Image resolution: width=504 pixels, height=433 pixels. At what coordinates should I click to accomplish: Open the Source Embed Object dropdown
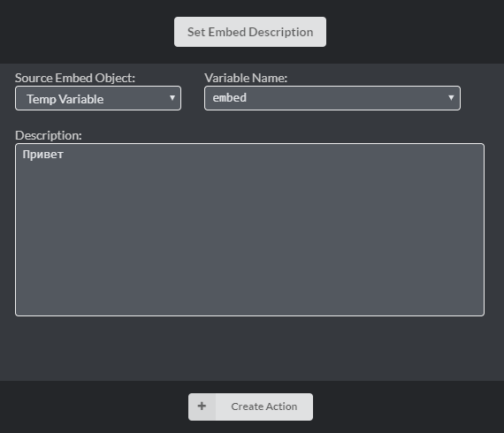[98, 98]
